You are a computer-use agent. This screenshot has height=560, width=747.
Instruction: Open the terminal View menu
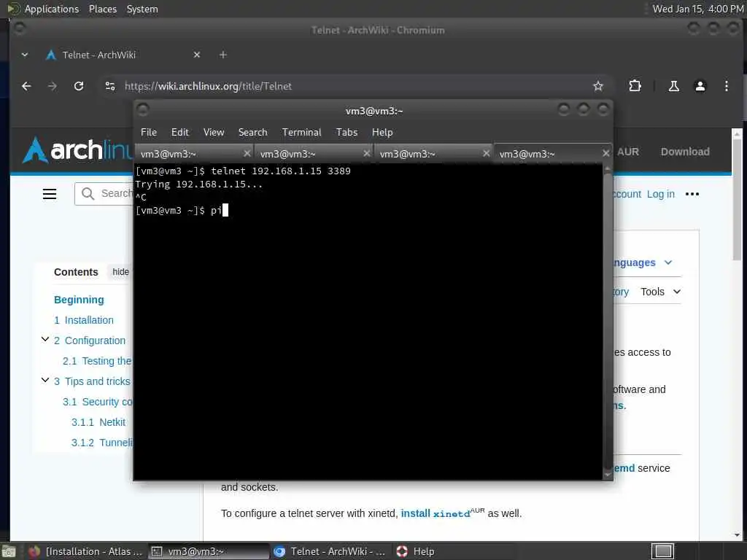214,133
